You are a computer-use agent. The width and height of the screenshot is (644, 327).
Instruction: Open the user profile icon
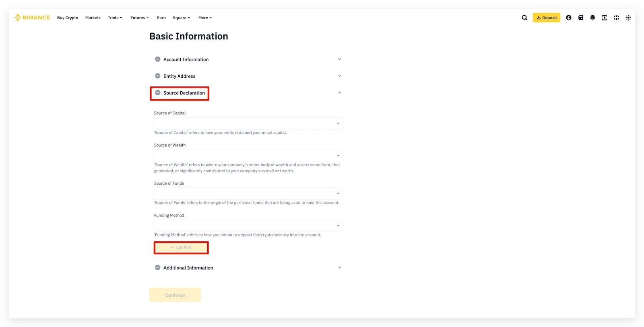(x=569, y=18)
